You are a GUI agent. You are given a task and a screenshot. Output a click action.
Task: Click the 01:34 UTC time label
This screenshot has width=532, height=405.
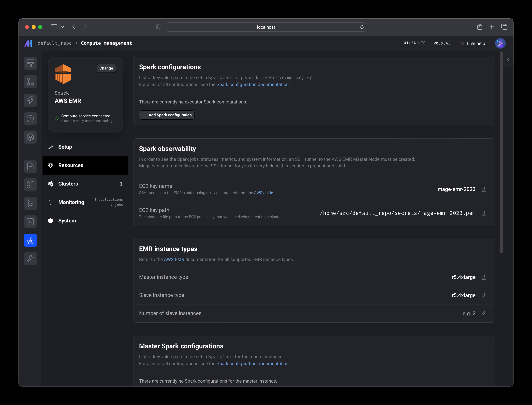click(x=414, y=43)
